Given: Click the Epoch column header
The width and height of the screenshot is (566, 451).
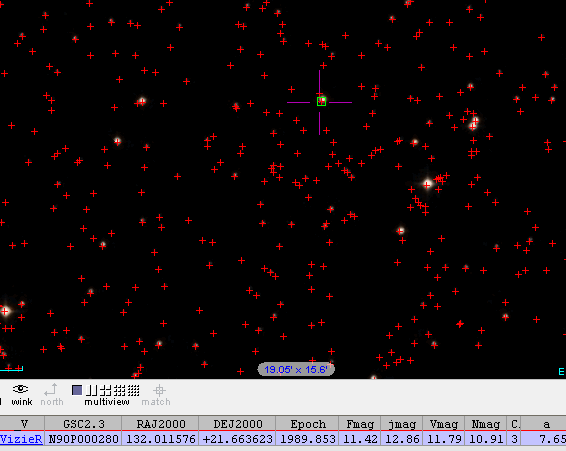Looking at the screenshot, I should pyautogui.click(x=308, y=424).
